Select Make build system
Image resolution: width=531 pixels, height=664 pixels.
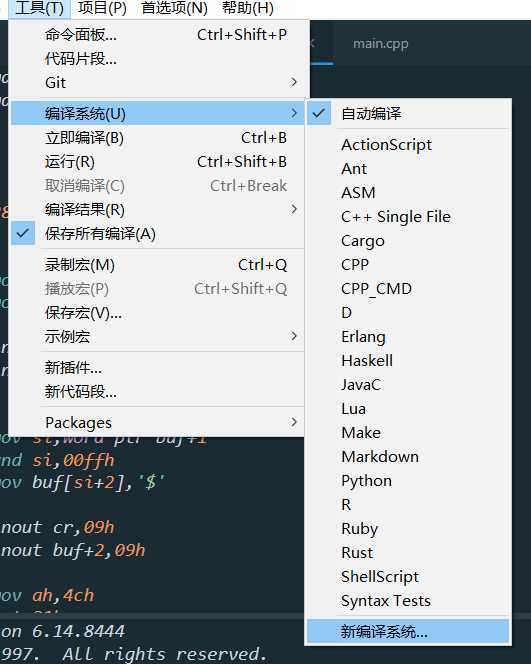[408, 433]
